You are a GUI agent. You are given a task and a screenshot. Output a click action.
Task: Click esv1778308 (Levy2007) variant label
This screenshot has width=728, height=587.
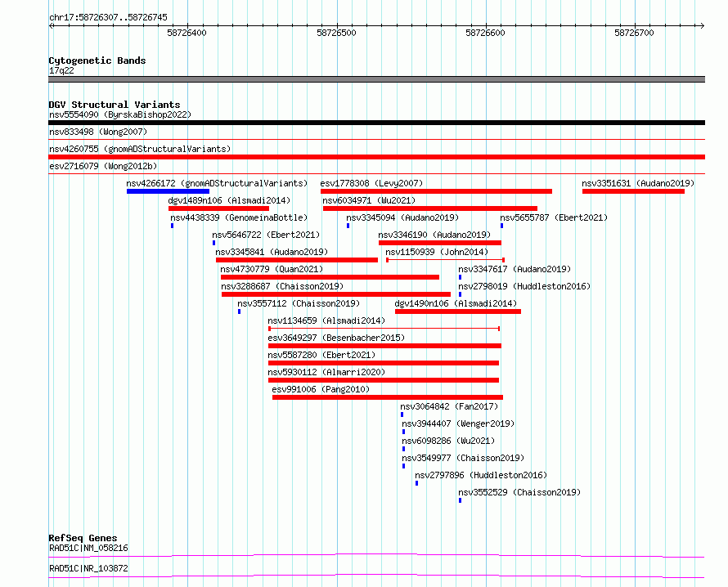[x=371, y=183]
